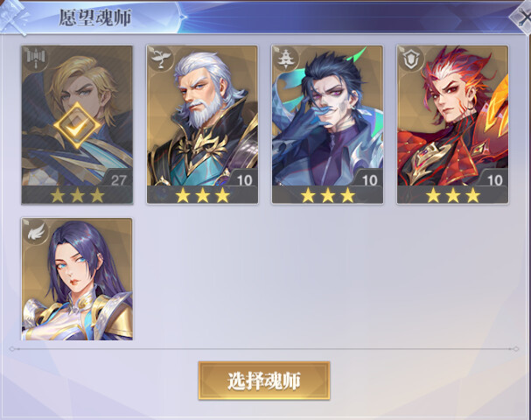Close the 愿望魂师 dialog
Screen dimensions: 531x420
pyautogui.click(x=523, y=17)
